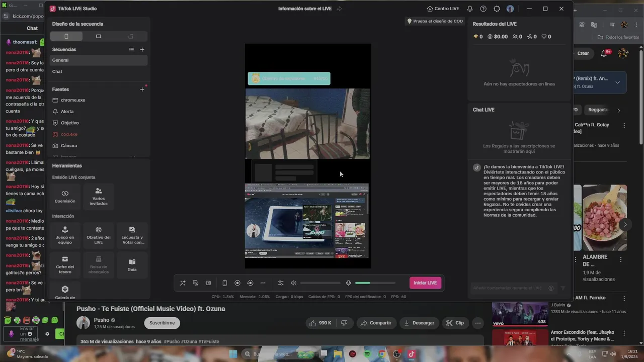Select portrait layout in Diseño de la secuencia

pyautogui.click(x=66, y=36)
